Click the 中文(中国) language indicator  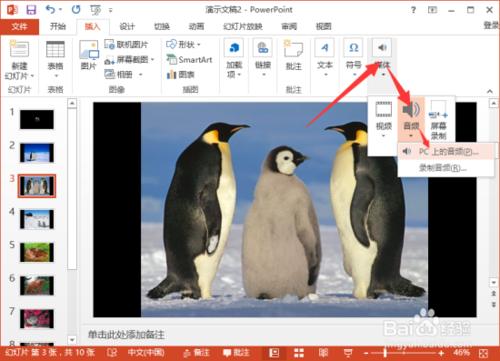[x=146, y=353]
